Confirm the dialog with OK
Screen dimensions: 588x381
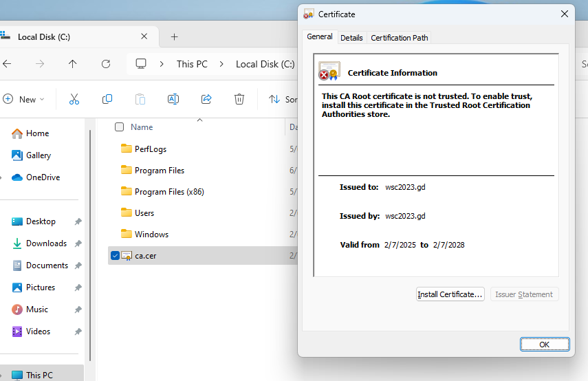[x=545, y=345]
